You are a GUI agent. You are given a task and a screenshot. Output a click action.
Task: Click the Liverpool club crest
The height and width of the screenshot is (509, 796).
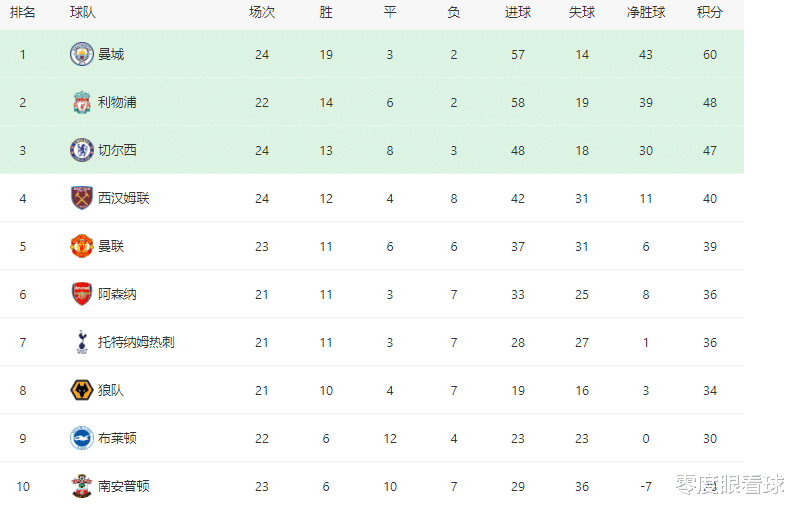81,103
